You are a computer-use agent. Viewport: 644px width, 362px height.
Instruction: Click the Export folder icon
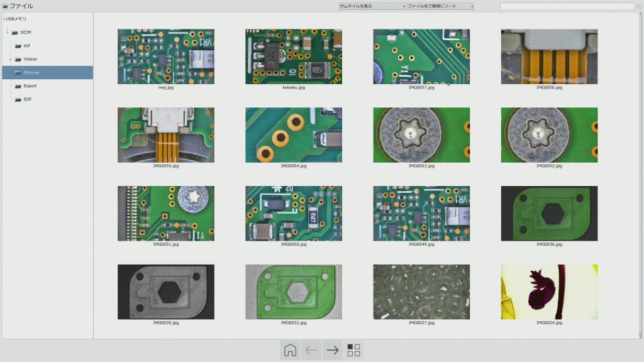[18, 86]
